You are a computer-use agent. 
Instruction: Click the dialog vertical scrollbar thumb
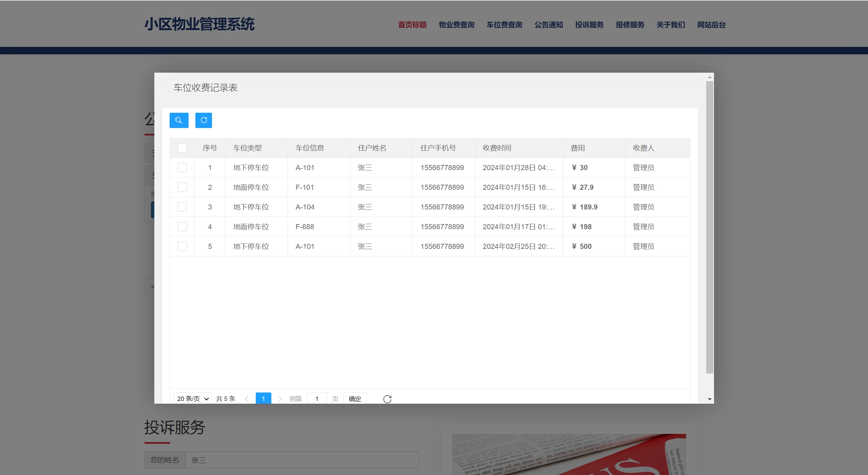point(710,227)
